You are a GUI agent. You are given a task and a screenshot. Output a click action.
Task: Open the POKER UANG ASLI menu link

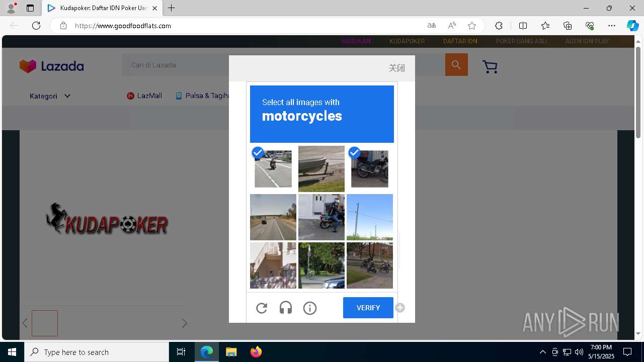coord(521,41)
